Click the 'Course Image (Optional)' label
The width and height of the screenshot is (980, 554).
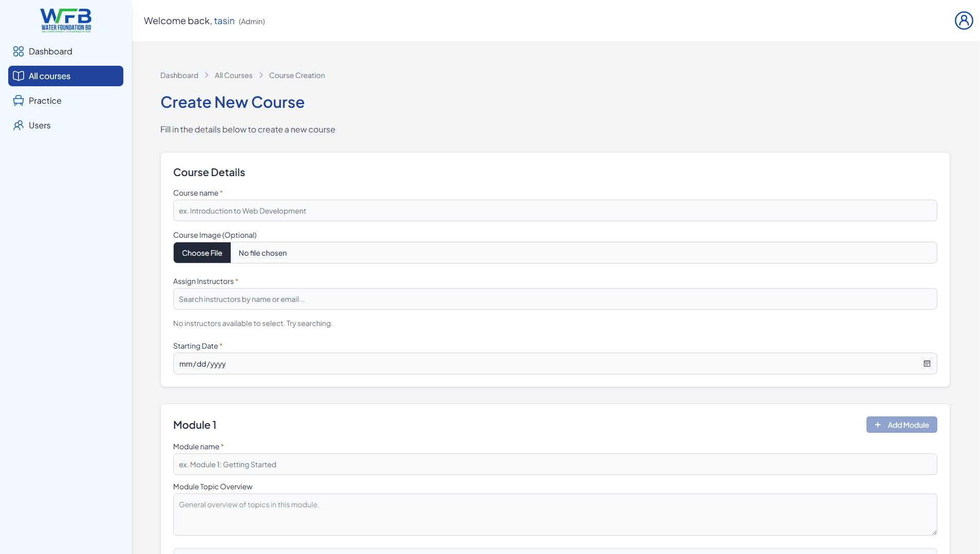215,235
